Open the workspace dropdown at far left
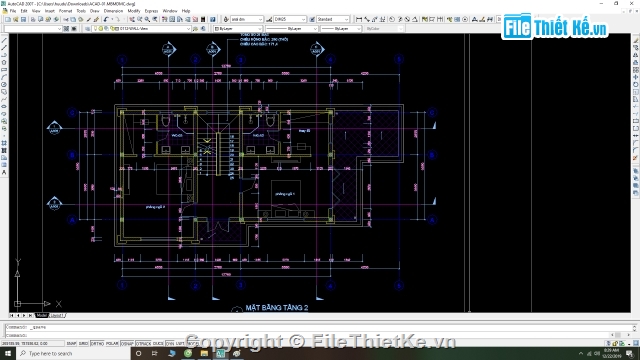The image size is (640, 360). (33, 29)
